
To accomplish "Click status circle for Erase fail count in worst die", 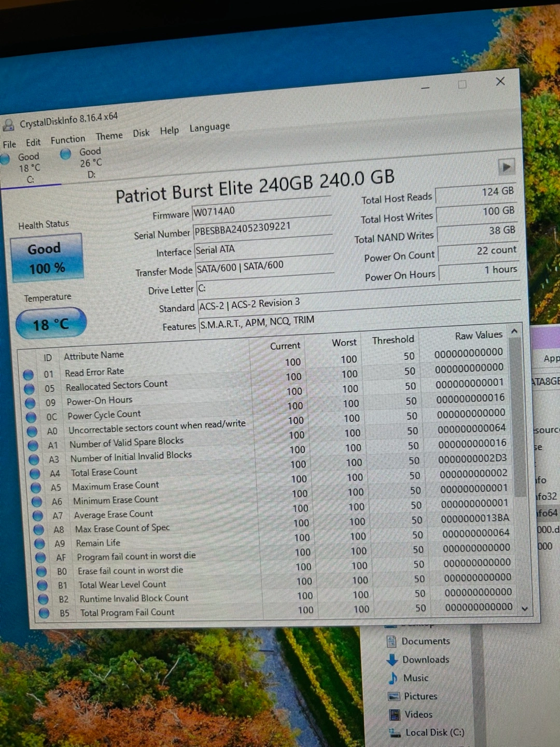I will [x=42, y=572].
